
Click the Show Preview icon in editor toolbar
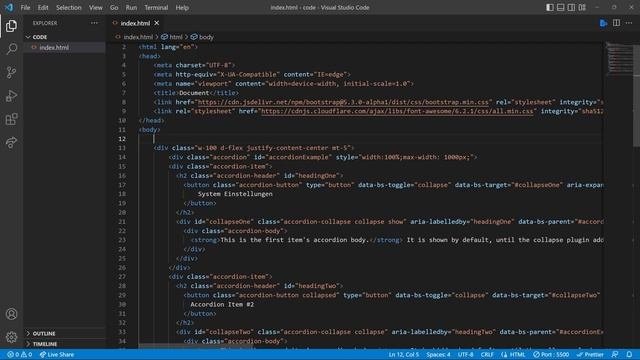[x=604, y=23]
